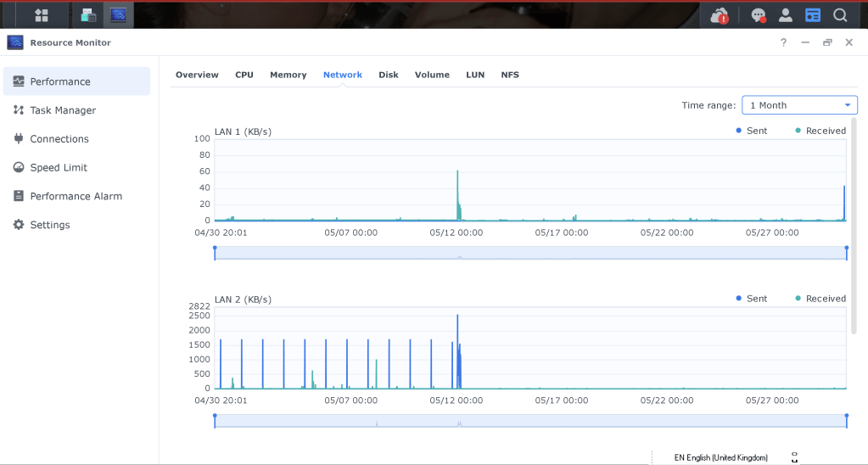Close the Resource Monitor window
868x465 pixels.
pos(848,42)
